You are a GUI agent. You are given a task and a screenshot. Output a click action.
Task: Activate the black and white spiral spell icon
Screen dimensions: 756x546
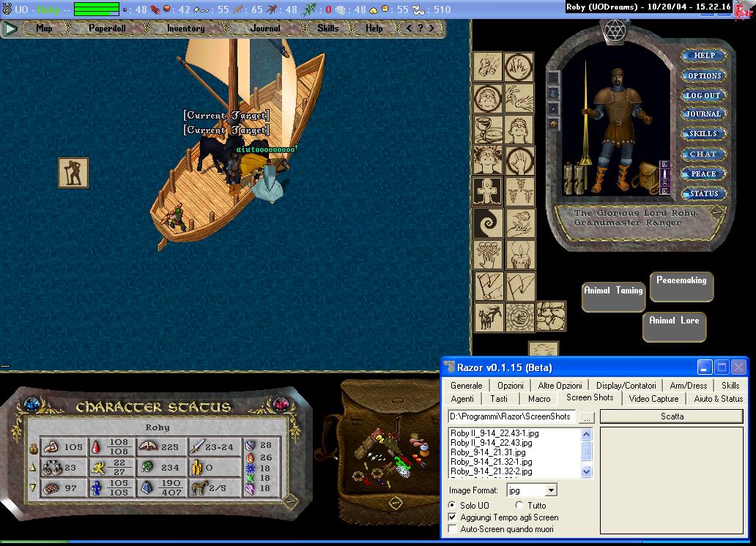(x=487, y=222)
